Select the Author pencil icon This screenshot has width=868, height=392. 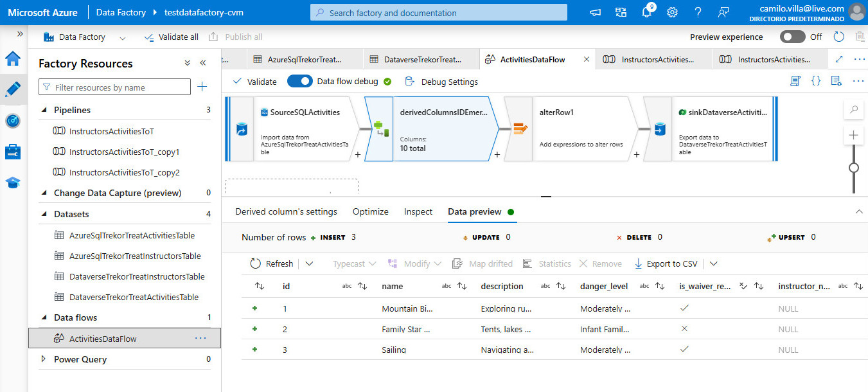pyautogui.click(x=13, y=89)
